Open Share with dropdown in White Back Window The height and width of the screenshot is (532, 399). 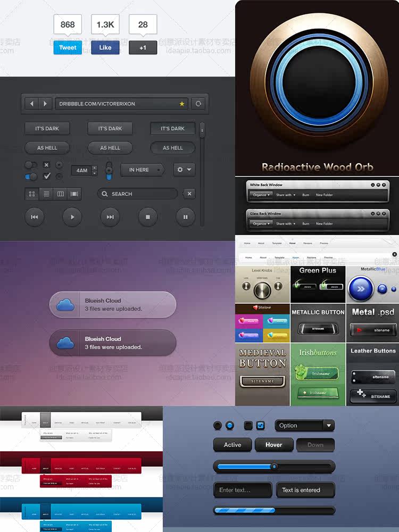(x=286, y=195)
